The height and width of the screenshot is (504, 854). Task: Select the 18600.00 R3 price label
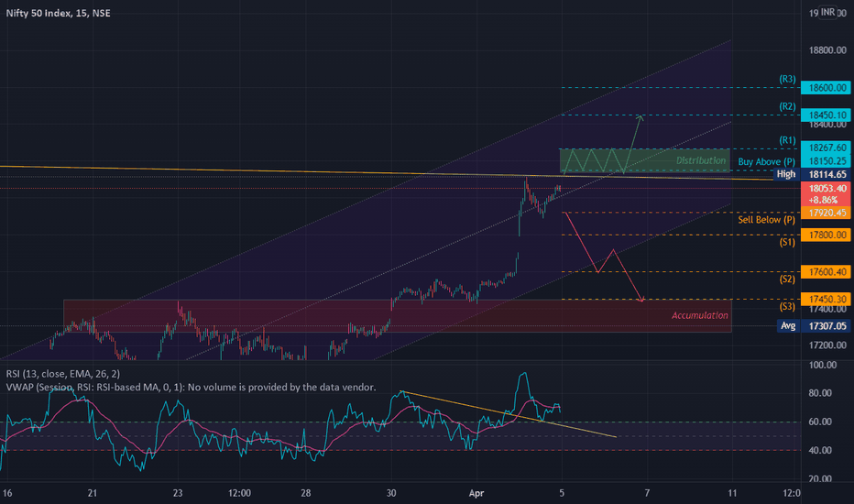pyautogui.click(x=826, y=88)
